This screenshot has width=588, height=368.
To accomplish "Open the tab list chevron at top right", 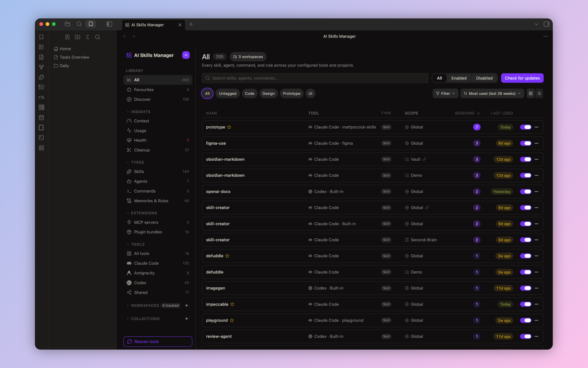I will click(536, 24).
